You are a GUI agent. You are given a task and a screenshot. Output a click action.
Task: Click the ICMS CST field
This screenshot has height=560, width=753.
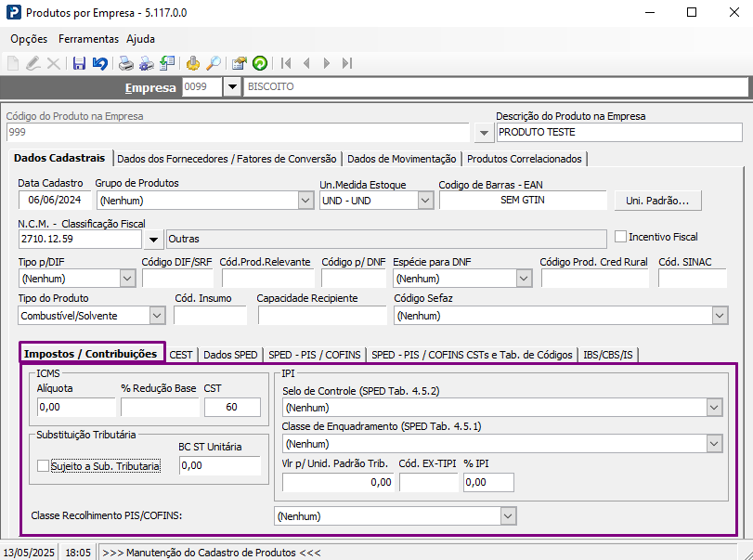[232, 408]
